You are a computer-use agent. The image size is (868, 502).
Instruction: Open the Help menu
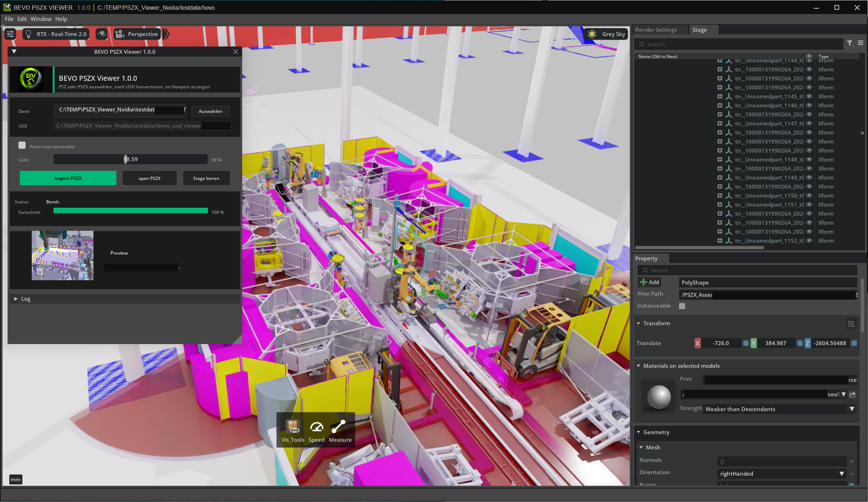61,19
